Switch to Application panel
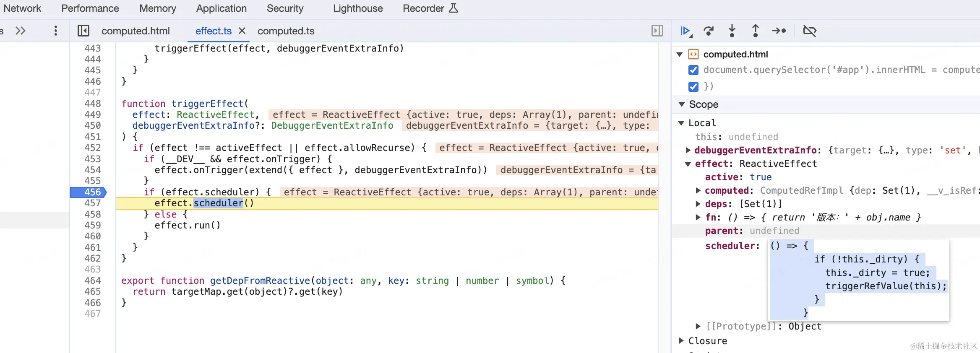The height and width of the screenshot is (353, 980). tap(222, 8)
